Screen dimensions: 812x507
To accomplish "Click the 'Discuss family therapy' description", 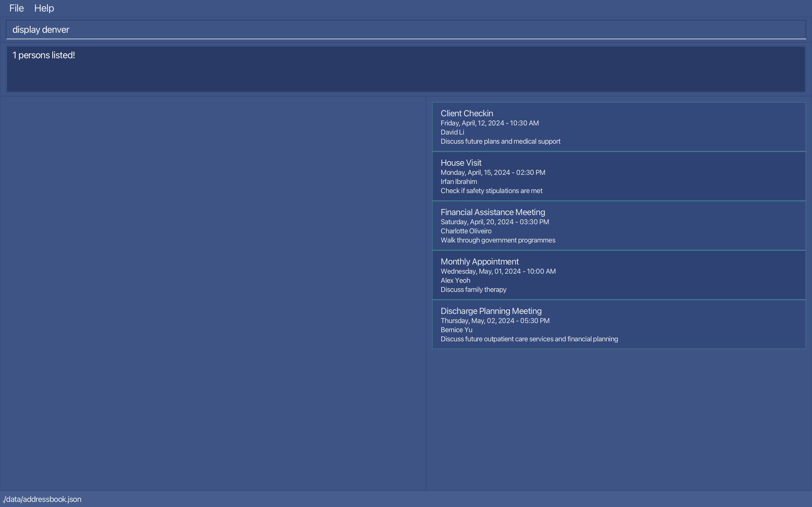I will point(473,289).
